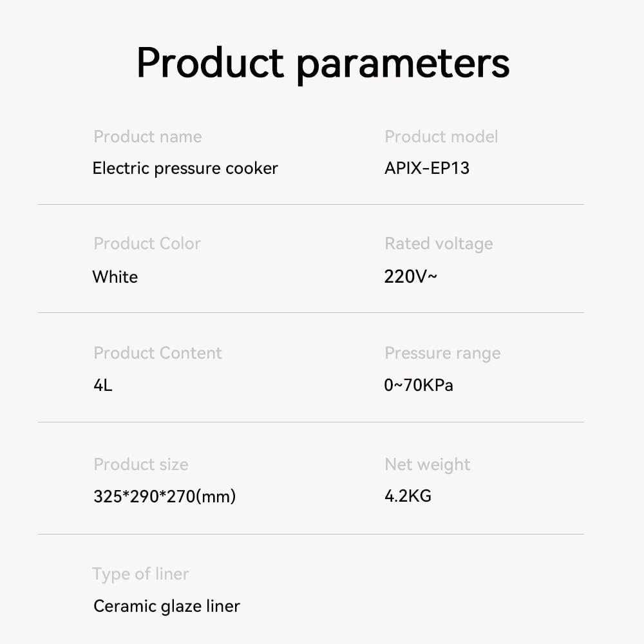This screenshot has width=644, height=644.
Task: Click the word "parameters" in the large heading
Action: pyautogui.click(x=403, y=64)
